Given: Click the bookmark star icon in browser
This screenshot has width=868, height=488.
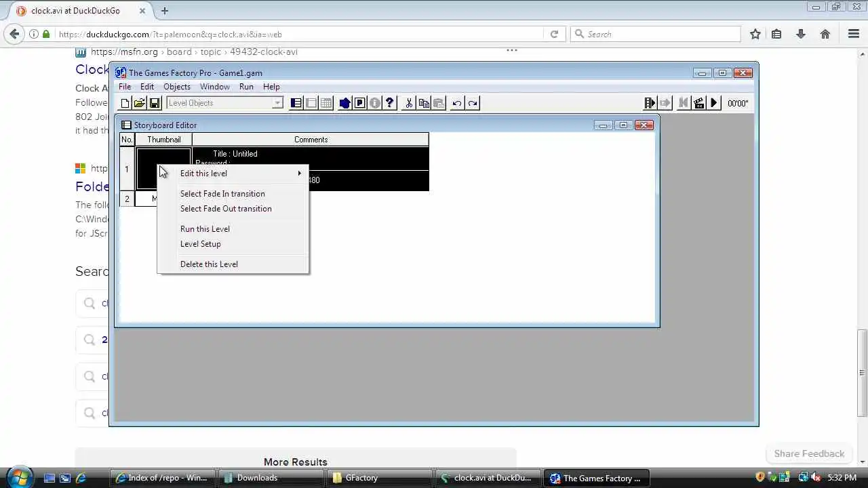Looking at the screenshot, I should 755,34.
